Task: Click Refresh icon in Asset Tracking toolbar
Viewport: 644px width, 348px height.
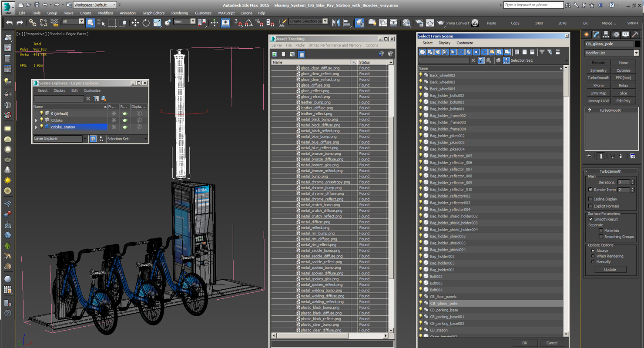Action: [275, 54]
